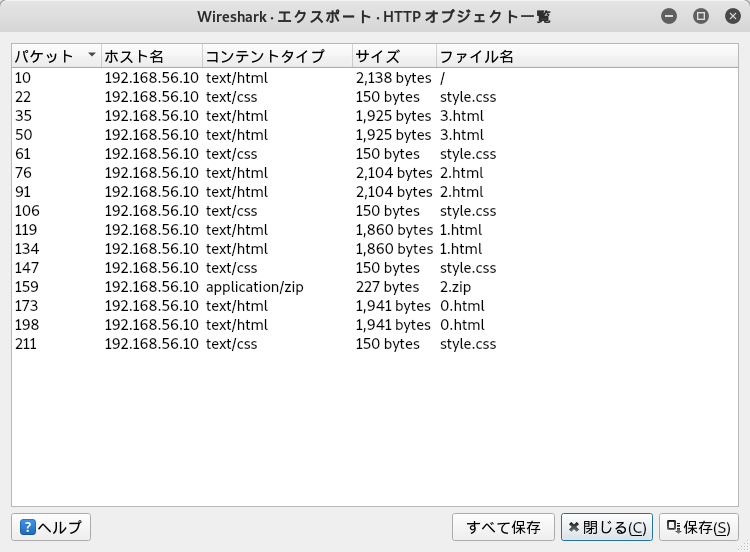Click the X icon in 閉じる button

[574, 527]
